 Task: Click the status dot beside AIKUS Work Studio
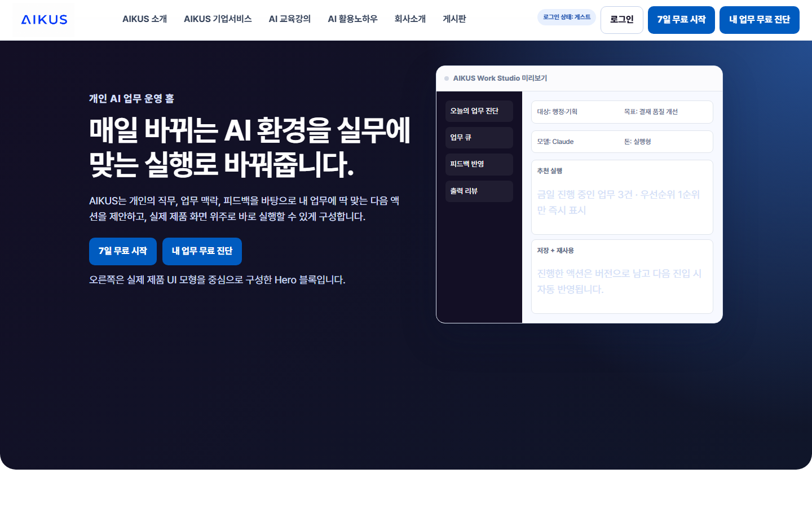tap(447, 78)
